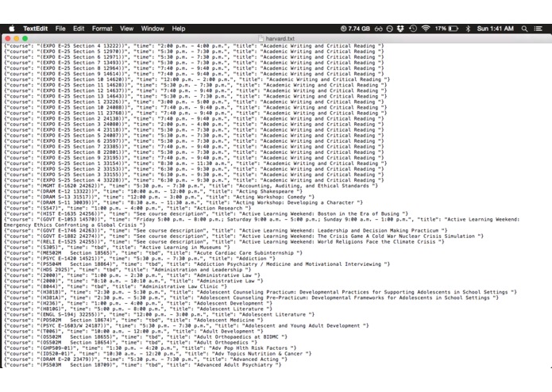Image resolution: width=552 pixels, height=392 pixels.
Task: Click the "Cold War Nuclear Crisis Simulation" line
Action: [244, 236]
